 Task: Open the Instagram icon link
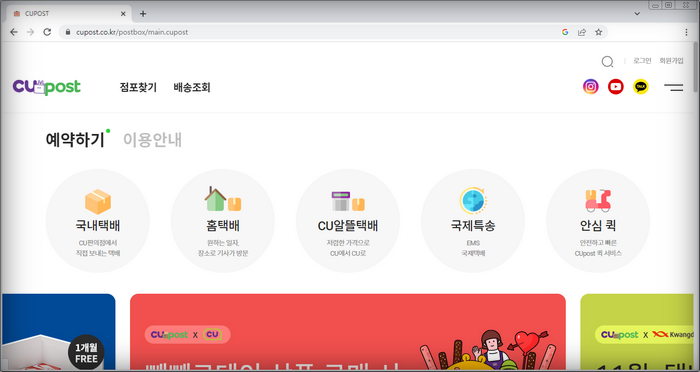pyautogui.click(x=591, y=87)
